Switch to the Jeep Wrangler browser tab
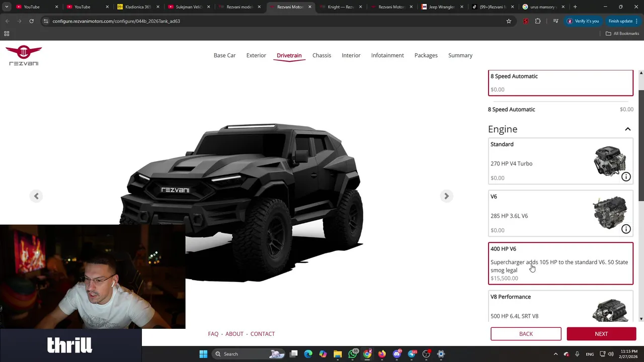The width and height of the screenshot is (644, 362). pos(442,7)
